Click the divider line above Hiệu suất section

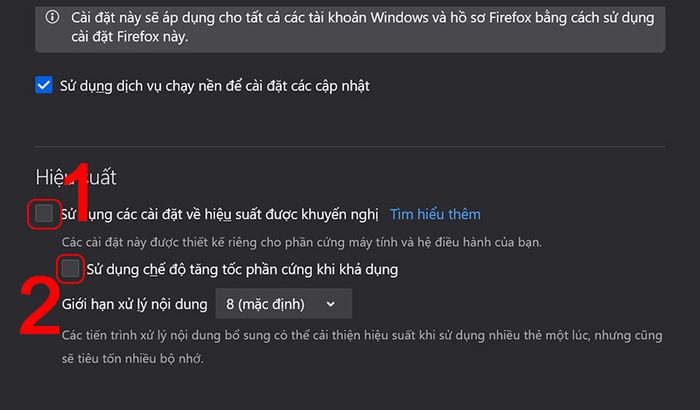(x=350, y=146)
